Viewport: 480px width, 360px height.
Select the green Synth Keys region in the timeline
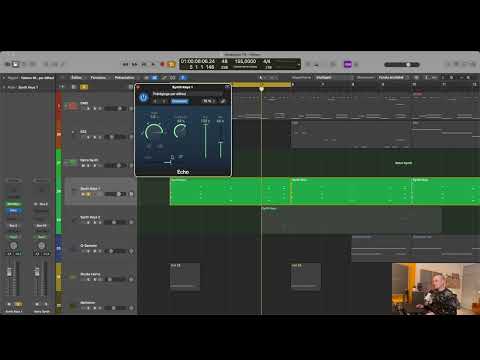point(230,191)
